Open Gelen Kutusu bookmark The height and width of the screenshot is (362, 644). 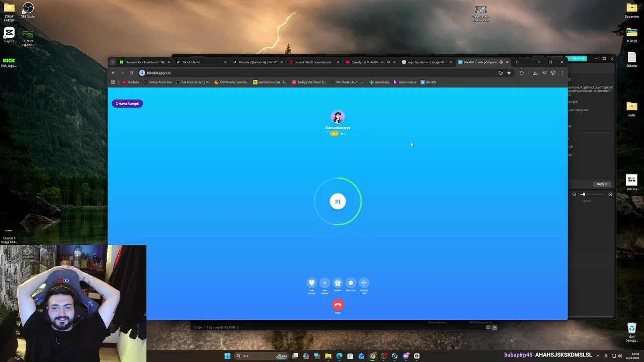(405, 82)
